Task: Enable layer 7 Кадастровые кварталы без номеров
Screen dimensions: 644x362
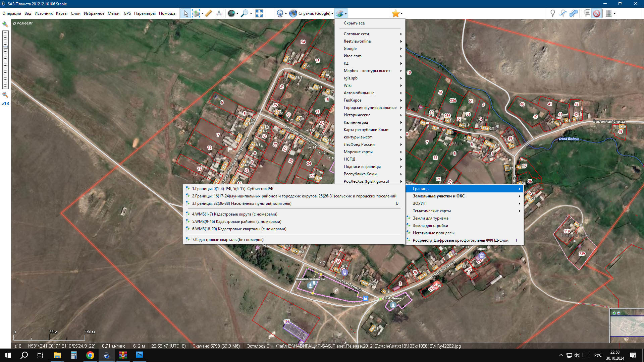Action: click(x=228, y=240)
